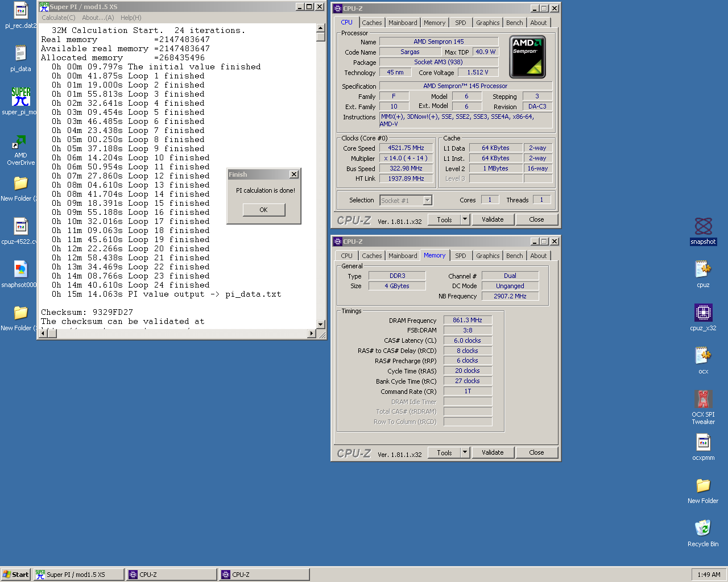Switch to Memory tab in top CPU-Z
This screenshot has width=728, height=582.
[x=435, y=23]
